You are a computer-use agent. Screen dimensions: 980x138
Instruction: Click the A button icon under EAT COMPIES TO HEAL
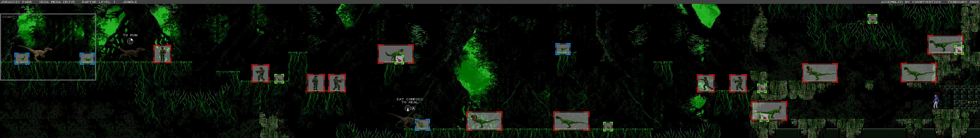pos(413,108)
